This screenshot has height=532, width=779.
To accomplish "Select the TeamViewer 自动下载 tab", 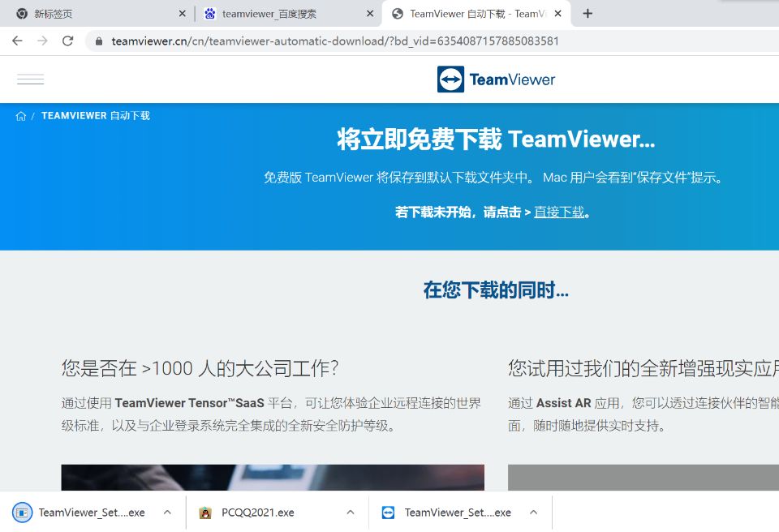I will [x=476, y=14].
